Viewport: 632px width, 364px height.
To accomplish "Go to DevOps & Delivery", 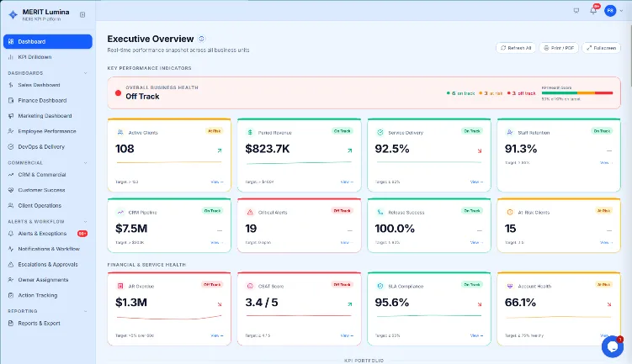I will tap(48, 147).
